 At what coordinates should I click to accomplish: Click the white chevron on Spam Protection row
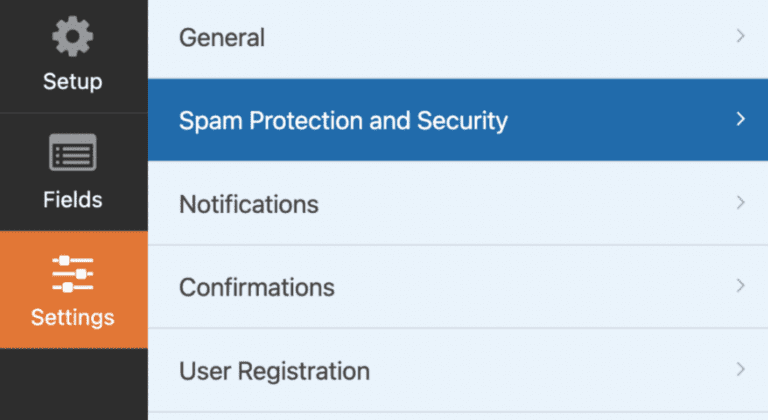click(741, 119)
